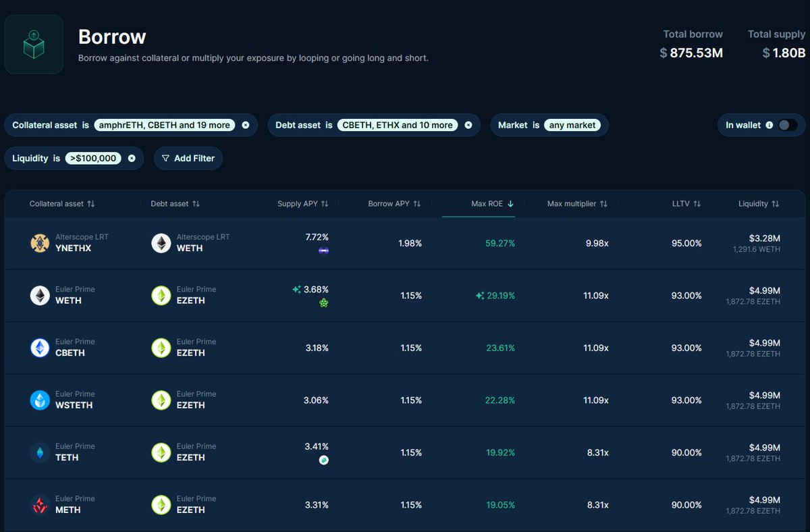Select the $3.28M liquidity value
The height and width of the screenshot is (532, 810).
click(x=765, y=238)
